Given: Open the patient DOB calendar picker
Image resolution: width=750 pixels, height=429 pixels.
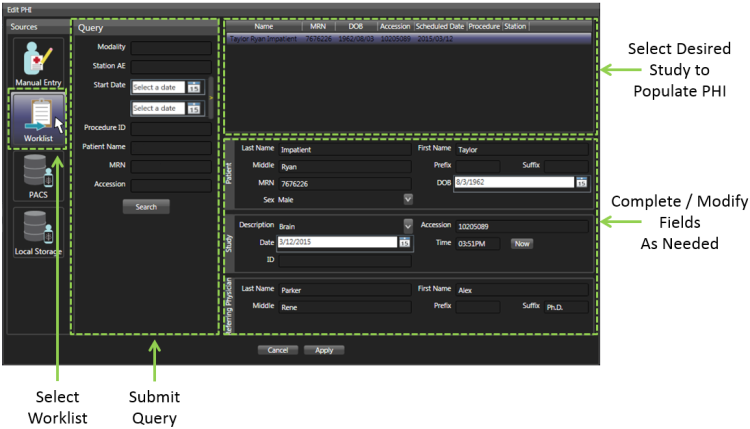Looking at the screenshot, I should [581, 182].
